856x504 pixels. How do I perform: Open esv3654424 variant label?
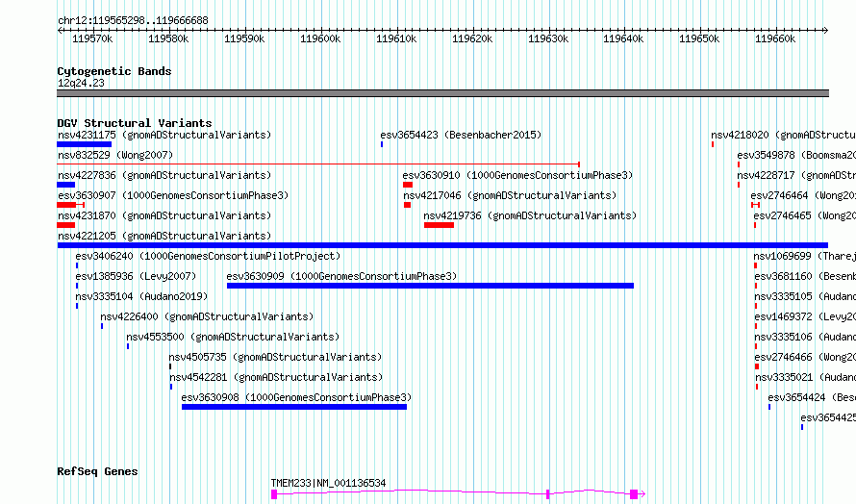tap(811, 397)
